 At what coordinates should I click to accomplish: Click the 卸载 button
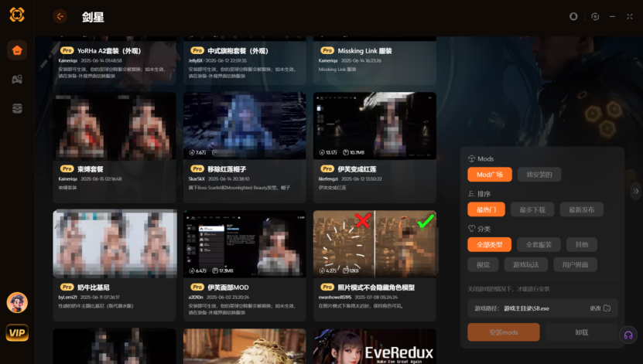point(582,332)
